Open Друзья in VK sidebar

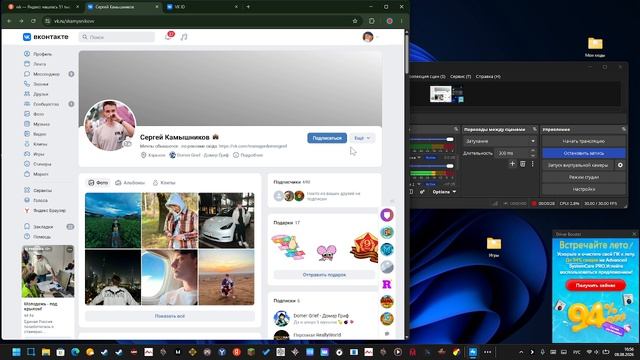36,94
